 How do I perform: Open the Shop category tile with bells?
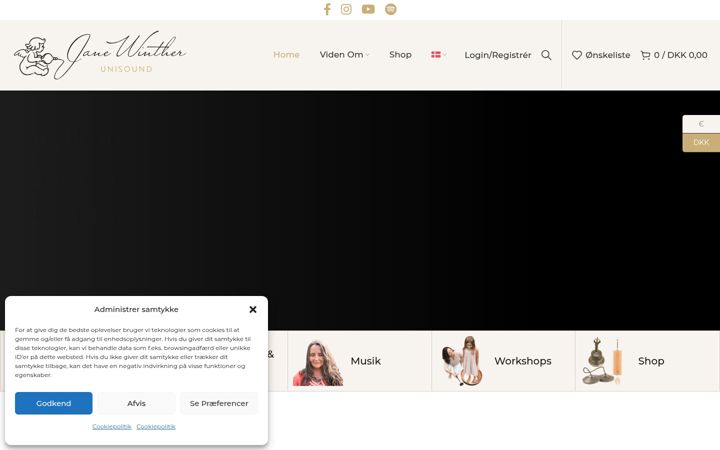[647, 361]
